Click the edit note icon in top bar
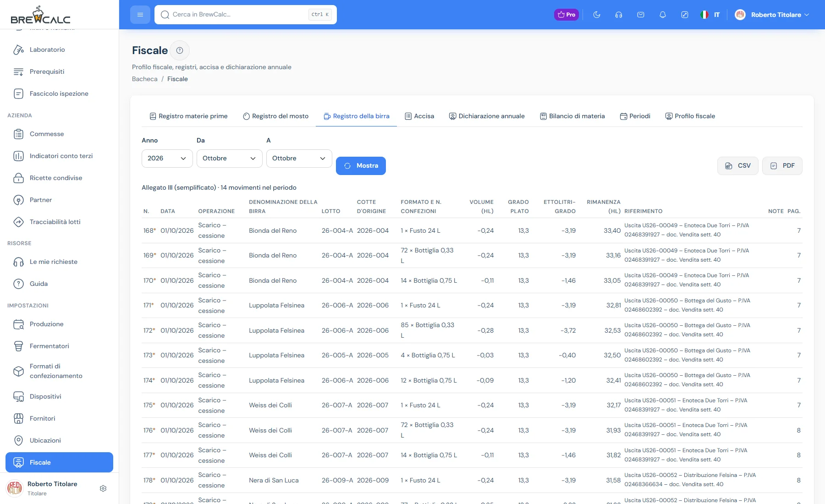825x504 pixels. (x=685, y=15)
